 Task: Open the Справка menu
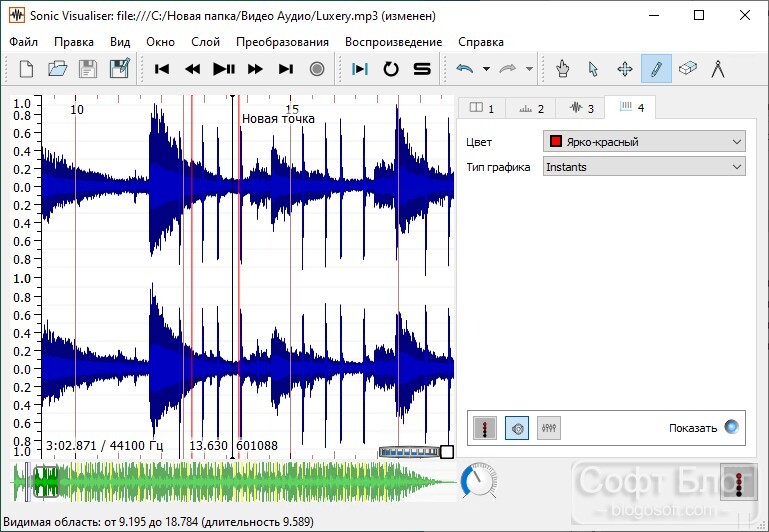coord(481,42)
